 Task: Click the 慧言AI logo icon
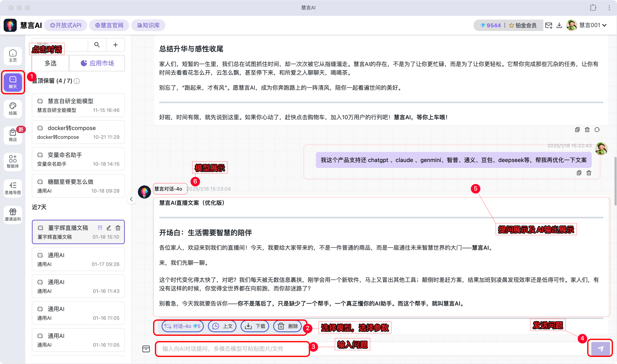[10, 25]
